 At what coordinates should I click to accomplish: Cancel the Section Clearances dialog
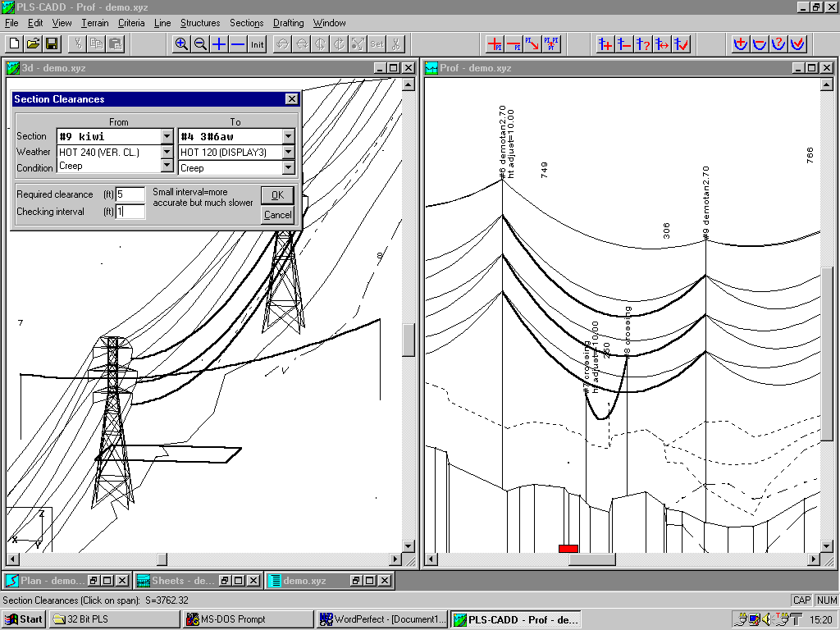tap(277, 215)
